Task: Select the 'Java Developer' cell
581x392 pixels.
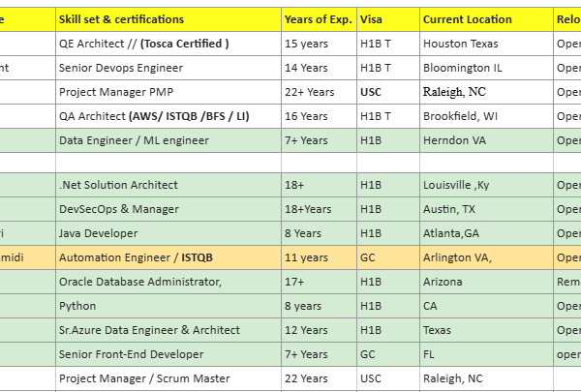Action: [167, 233]
